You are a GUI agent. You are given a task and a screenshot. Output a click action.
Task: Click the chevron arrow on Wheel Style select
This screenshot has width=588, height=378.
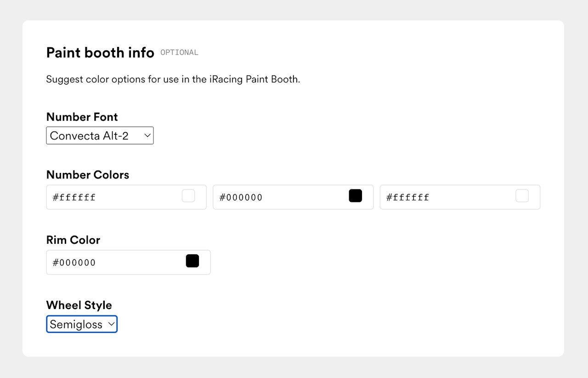[x=111, y=324]
